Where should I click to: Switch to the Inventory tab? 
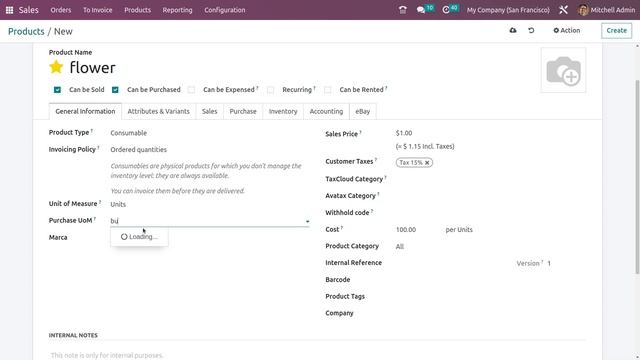[283, 111]
